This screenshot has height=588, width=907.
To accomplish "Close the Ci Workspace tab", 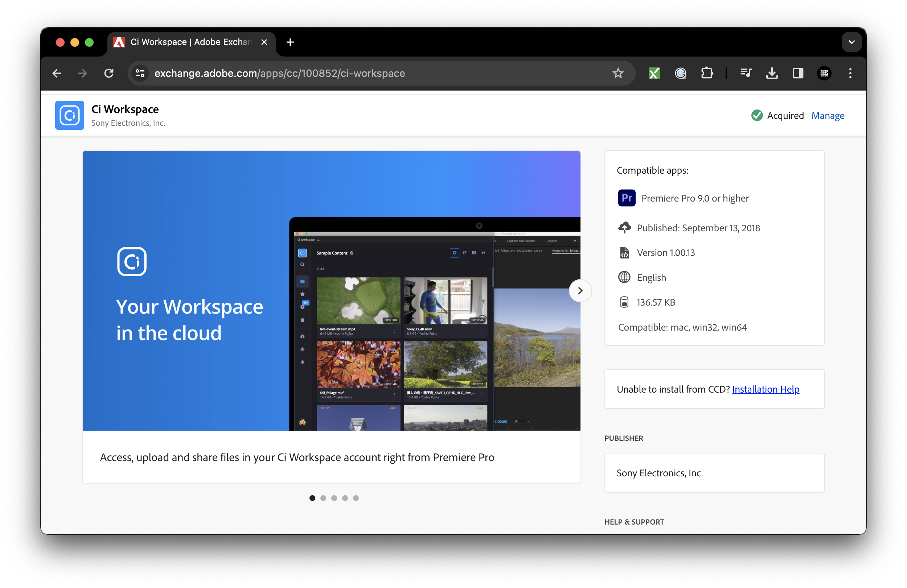I will (x=264, y=42).
